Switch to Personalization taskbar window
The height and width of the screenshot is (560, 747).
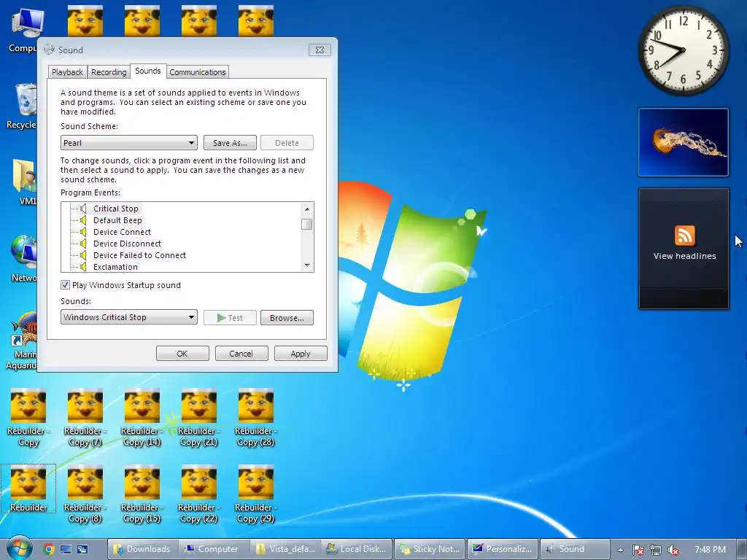click(x=502, y=549)
